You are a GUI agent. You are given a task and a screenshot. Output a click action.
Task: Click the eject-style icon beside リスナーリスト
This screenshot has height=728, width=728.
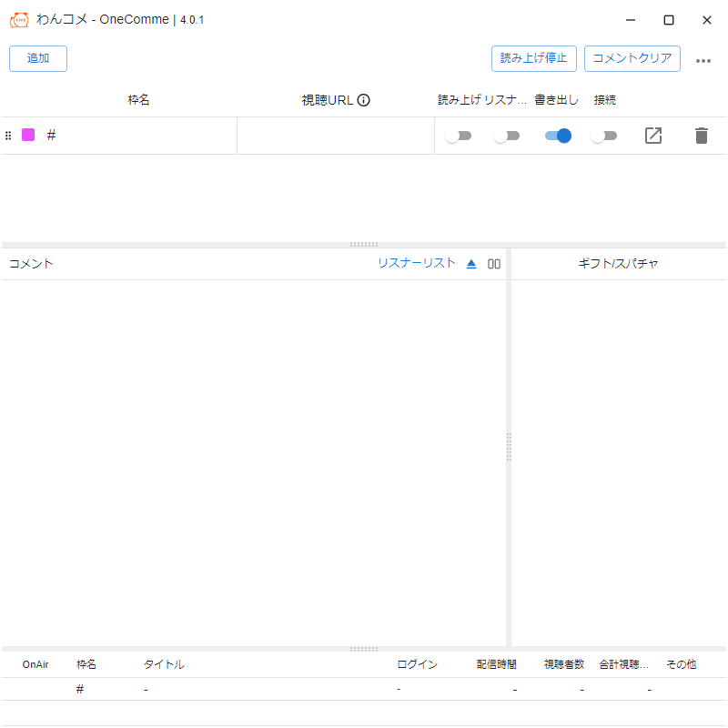pos(471,264)
